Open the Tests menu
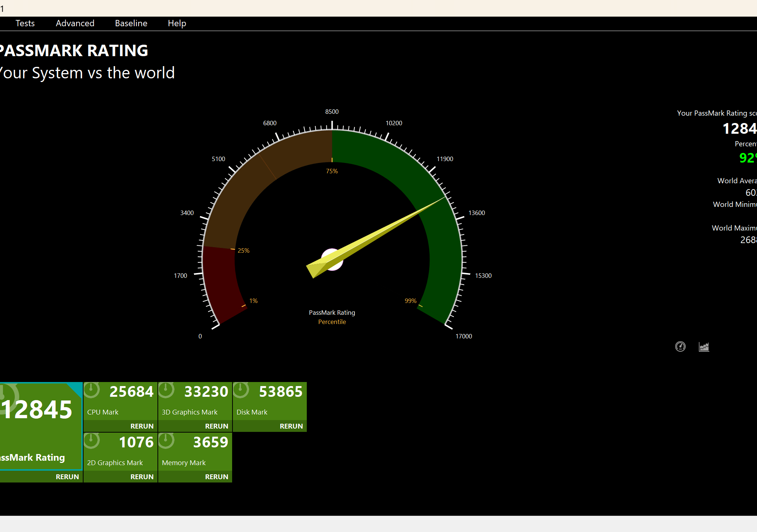This screenshot has width=757, height=532. pyautogui.click(x=25, y=23)
